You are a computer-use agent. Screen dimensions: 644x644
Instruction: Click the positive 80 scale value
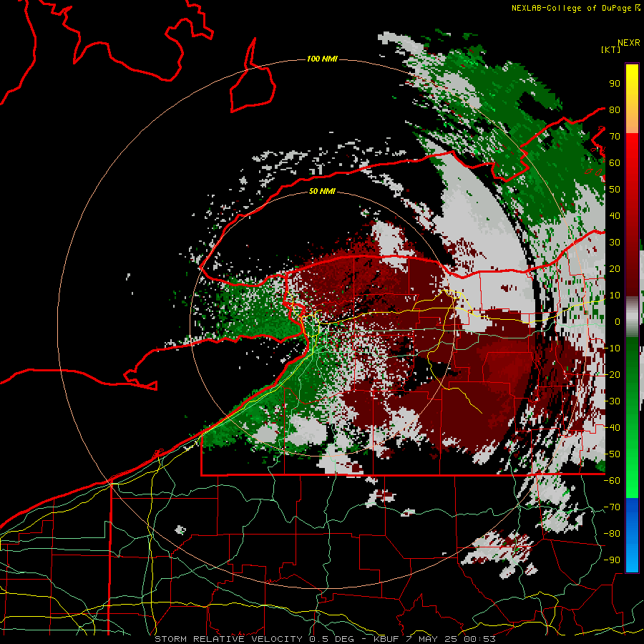coord(615,110)
